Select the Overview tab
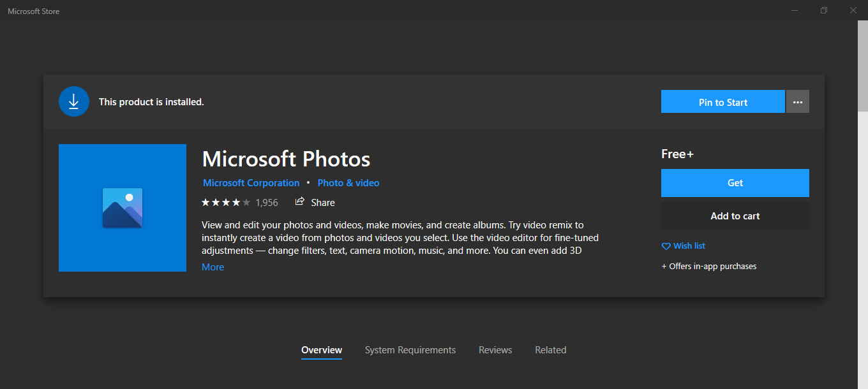The height and width of the screenshot is (389, 868). tap(322, 350)
